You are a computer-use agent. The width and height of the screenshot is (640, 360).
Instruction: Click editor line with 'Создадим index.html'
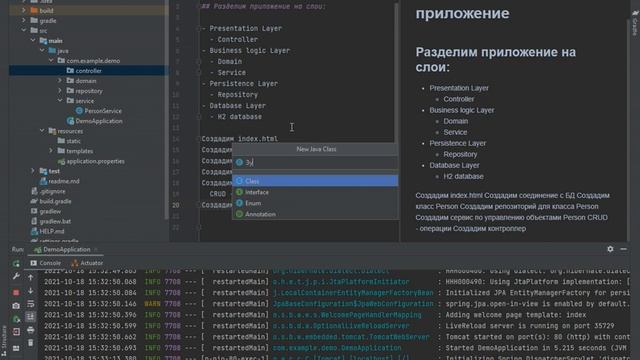click(240, 139)
